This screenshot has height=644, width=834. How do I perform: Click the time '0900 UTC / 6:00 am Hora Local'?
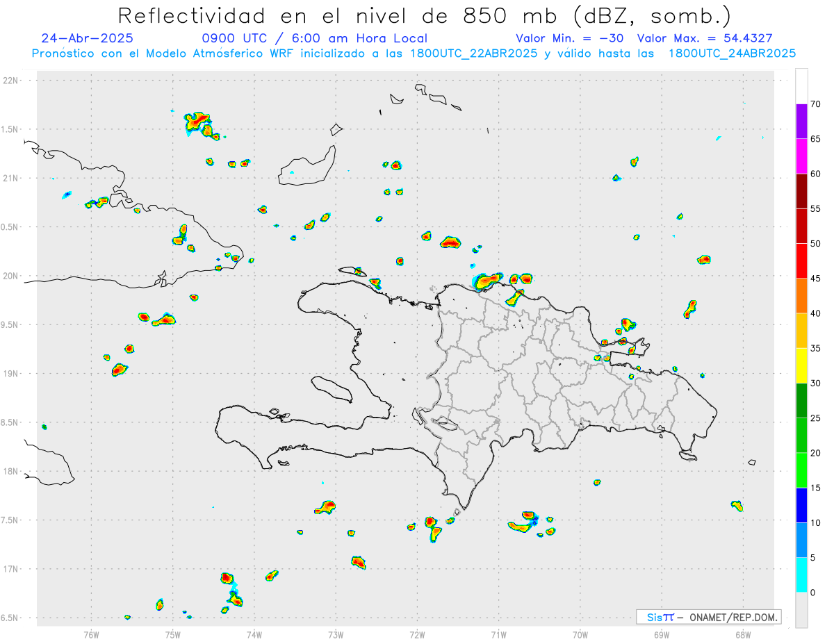[x=315, y=38]
